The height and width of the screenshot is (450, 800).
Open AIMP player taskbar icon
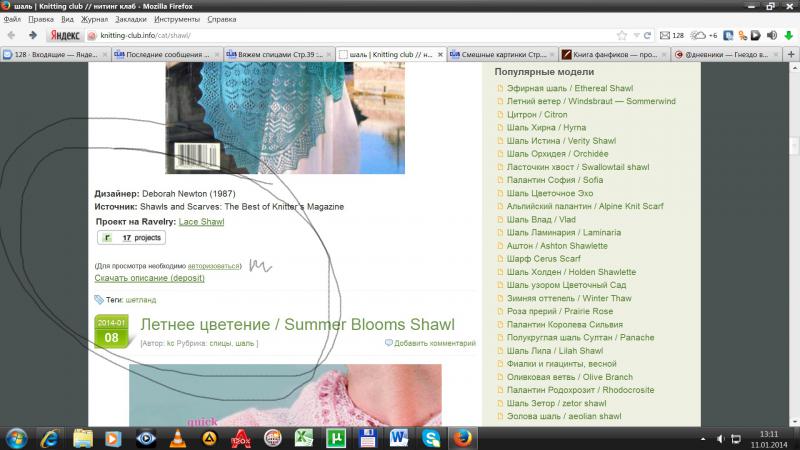click(x=209, y=438)
